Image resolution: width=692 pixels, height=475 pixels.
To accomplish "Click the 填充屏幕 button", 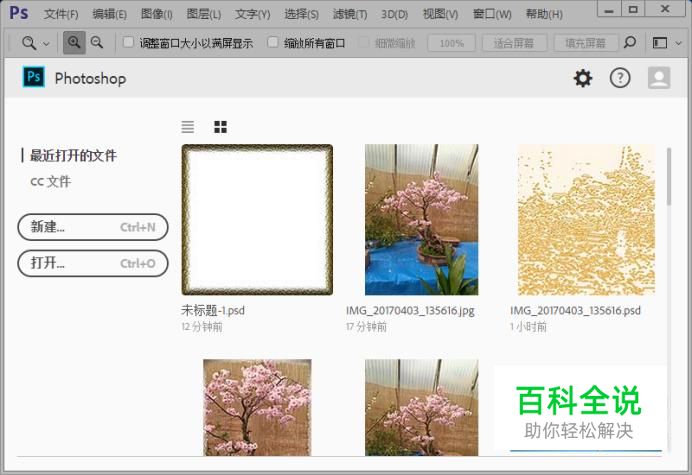I will pos(585,43).
